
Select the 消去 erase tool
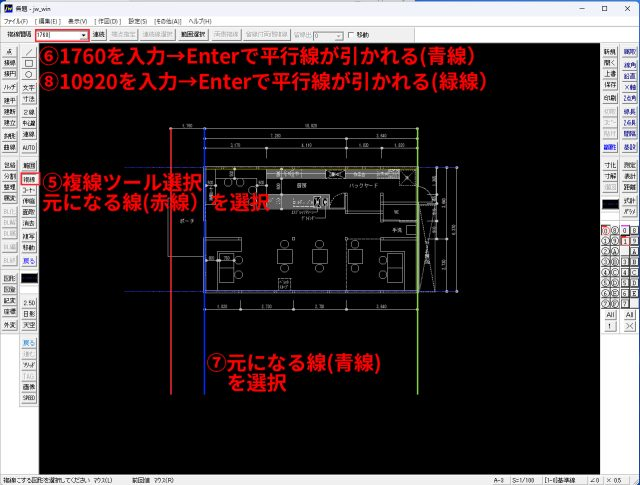pyautogui.click(x=30, y=223)
